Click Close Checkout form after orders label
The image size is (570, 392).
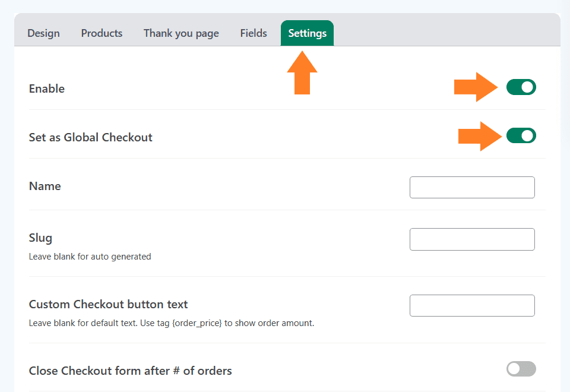[x=131, y=371]
